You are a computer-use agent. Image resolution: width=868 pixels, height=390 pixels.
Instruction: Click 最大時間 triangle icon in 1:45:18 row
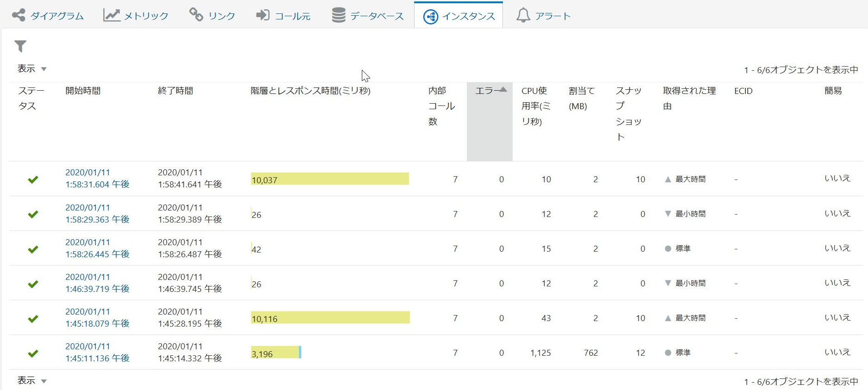click(x=668, y=318)
